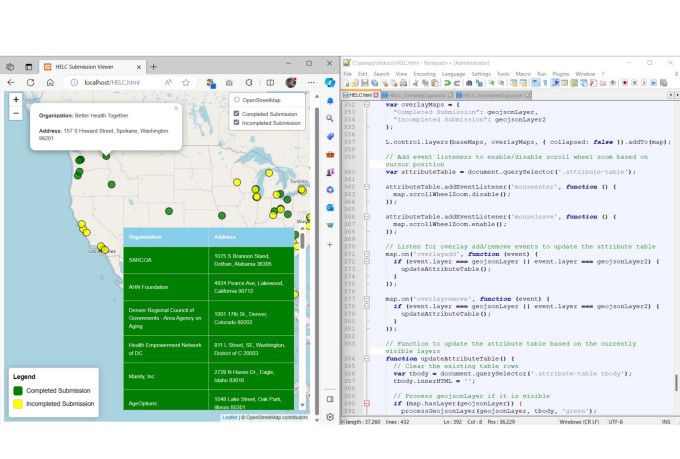Collapse the fold at map.on overlayremove line
Image resolution: width=680 pixels, height=459 pixels.
(367, 299)
